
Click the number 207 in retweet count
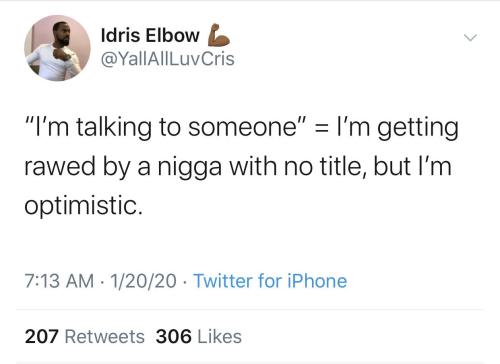[x=42, y=336]
